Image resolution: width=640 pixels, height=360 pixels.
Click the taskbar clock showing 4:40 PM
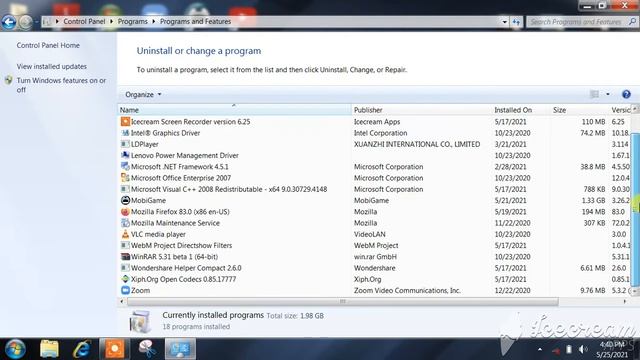612,349
